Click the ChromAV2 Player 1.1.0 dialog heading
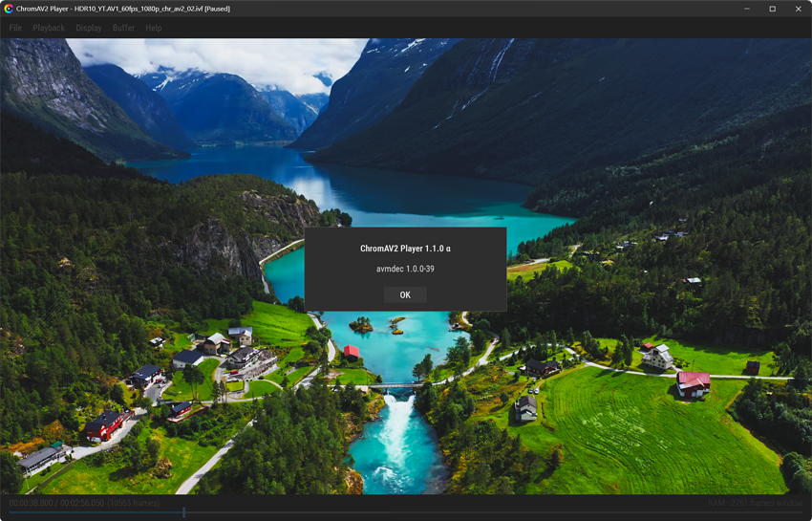 [x=405, y=249]
